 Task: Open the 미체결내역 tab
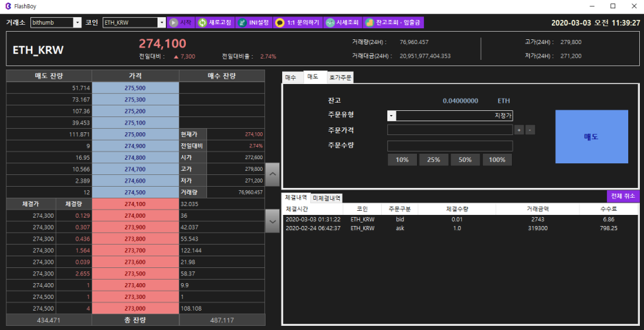click(327, 198)
